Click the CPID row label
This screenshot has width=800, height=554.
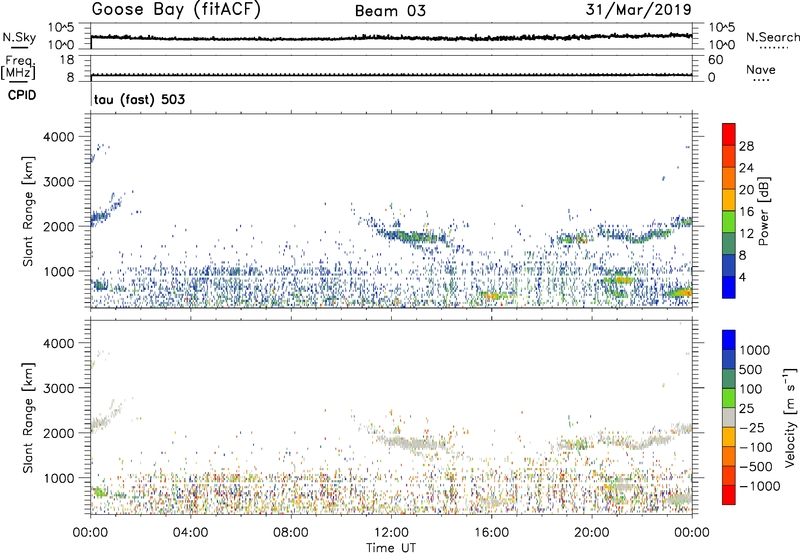(22, 95)
